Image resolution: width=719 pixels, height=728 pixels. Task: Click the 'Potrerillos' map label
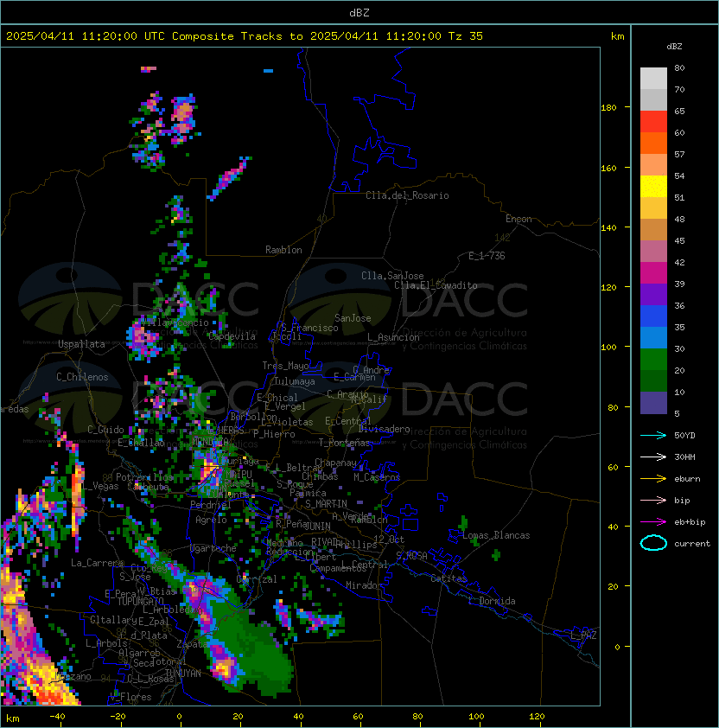coord(144,476)
